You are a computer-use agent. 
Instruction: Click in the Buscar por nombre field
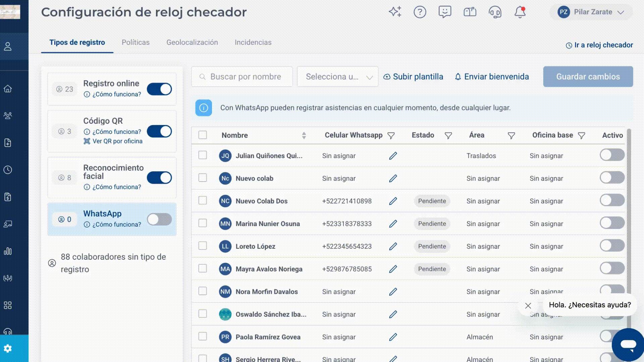(x=242, y=77)
